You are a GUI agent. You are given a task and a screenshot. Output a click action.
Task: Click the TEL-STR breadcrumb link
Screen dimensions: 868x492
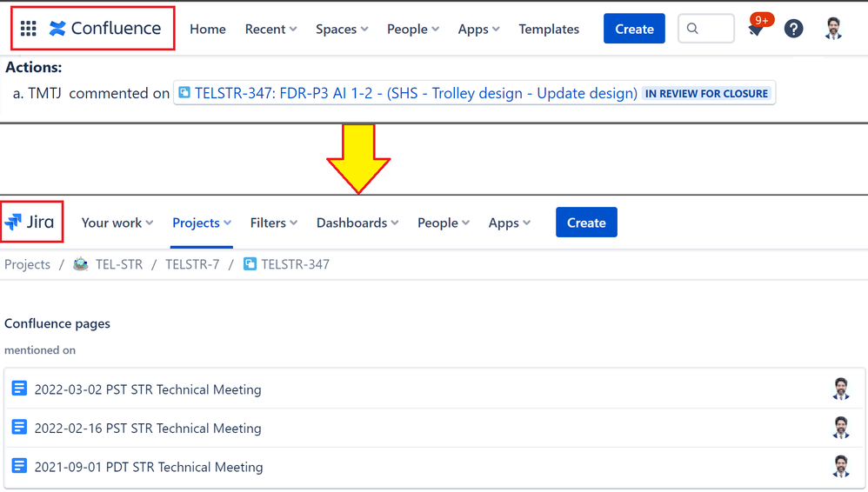119,264
